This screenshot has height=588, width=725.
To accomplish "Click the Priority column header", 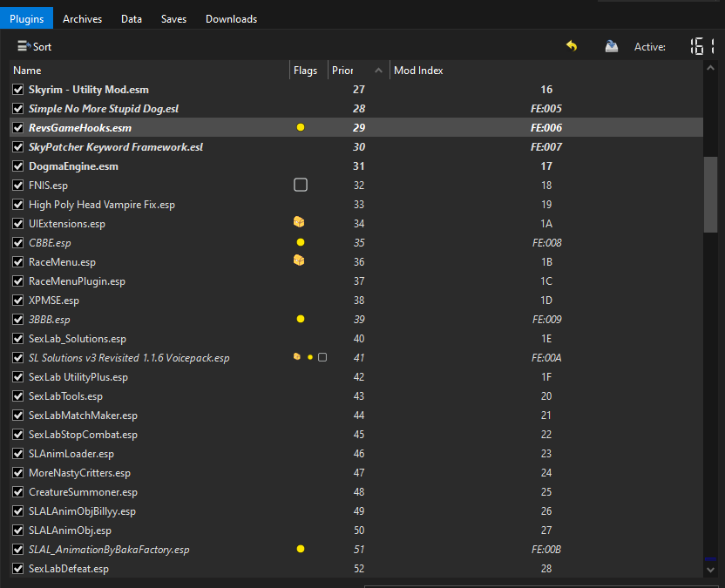I will coord(358,71).
